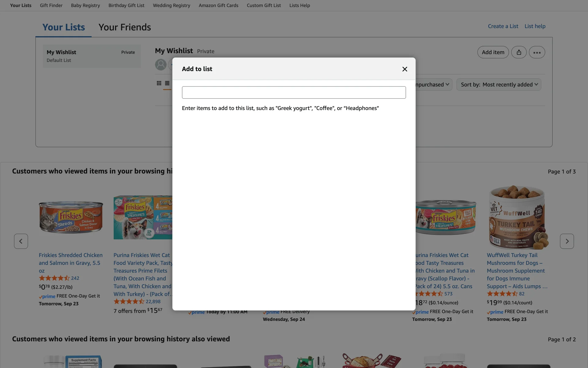Go to next carousel page arrow
The image size is (588, 368).
pos(567,241)
